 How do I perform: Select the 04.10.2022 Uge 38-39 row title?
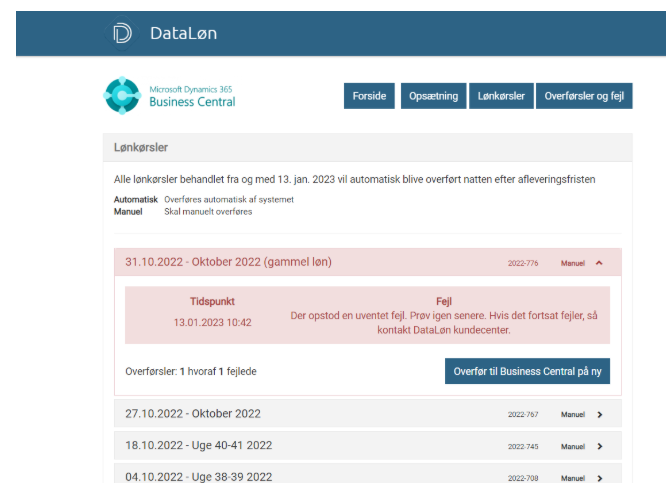click(x=198, y=477)
